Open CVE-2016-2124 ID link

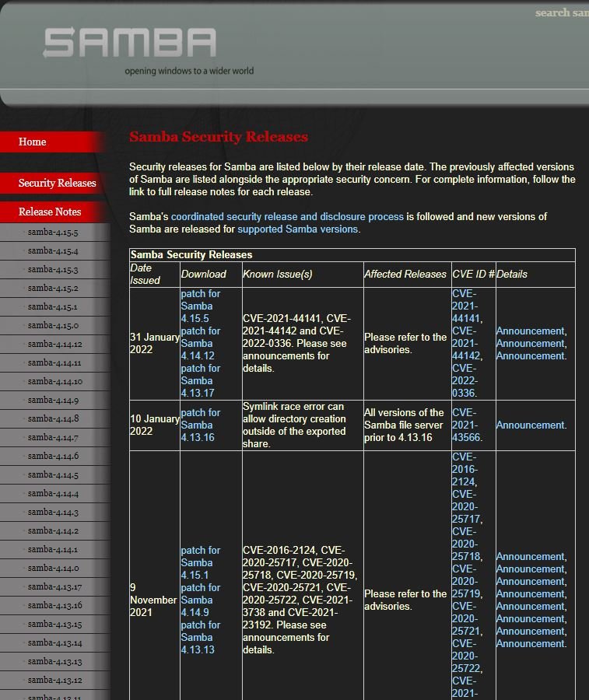tap(465, 469)
